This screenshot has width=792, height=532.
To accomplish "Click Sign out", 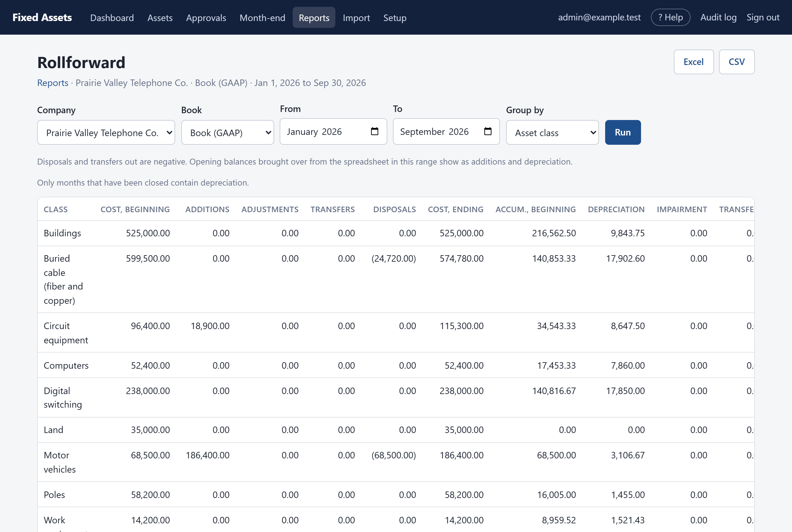I will (763, 17).
